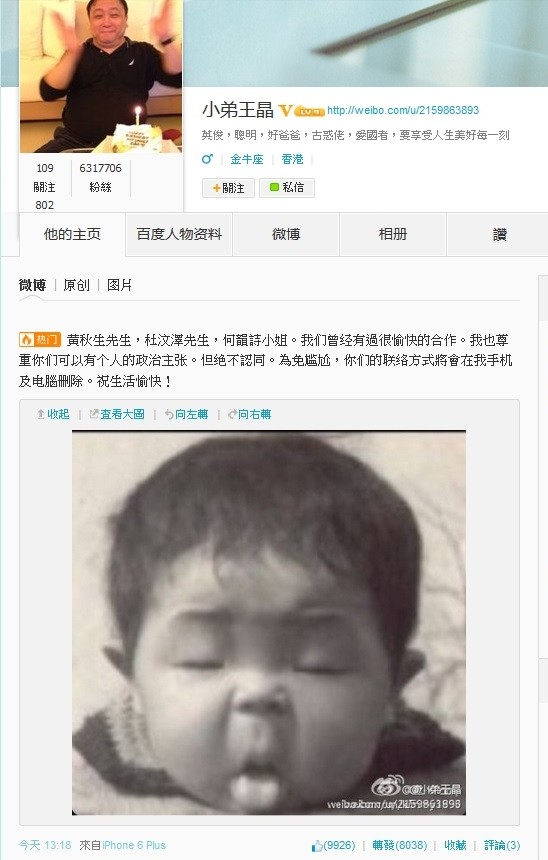Collapse the image with 收起

(53, 414)
